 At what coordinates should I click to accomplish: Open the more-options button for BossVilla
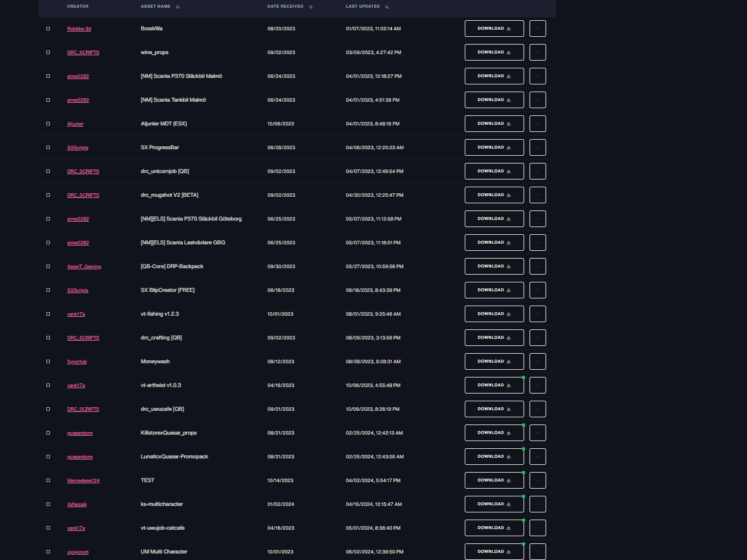point(537,29)
